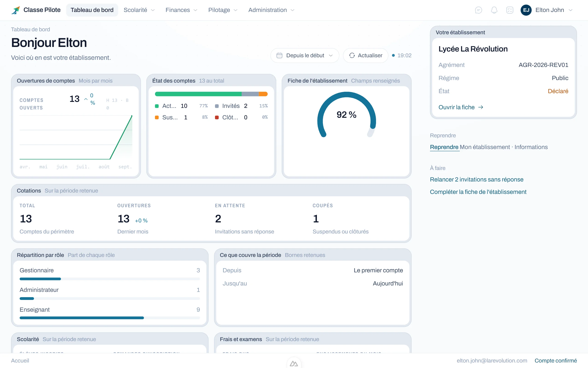Open the checklist tasks icon
Viewport: 588px width, 368px height.
pyautogui.click(x=510, y=10)
